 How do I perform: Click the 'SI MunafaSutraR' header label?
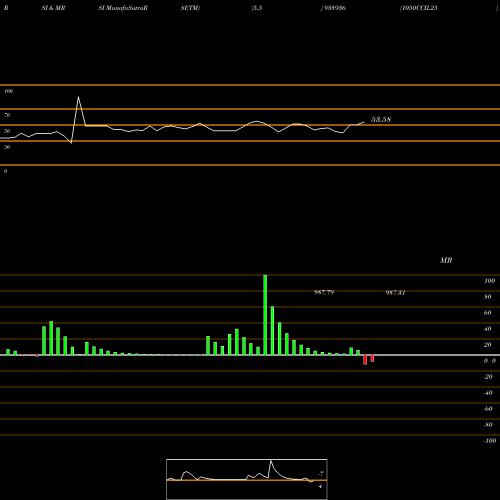(123, 8)
